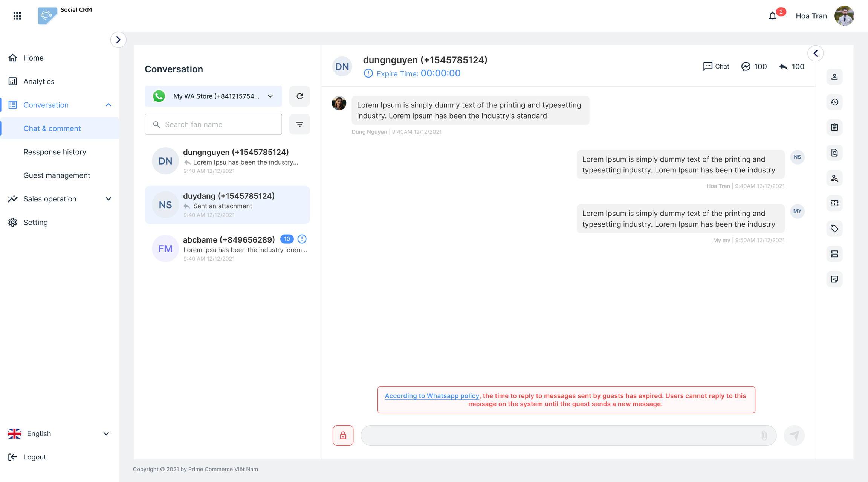Image resolution: width=868 pixels, height=482 pixels.
Task: Open the ticket coupon icon panel
Action: point(834,203)
